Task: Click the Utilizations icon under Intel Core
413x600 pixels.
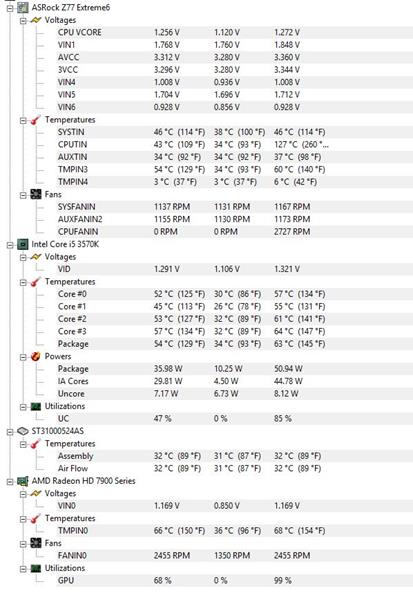Action: (x=36, y=406)
